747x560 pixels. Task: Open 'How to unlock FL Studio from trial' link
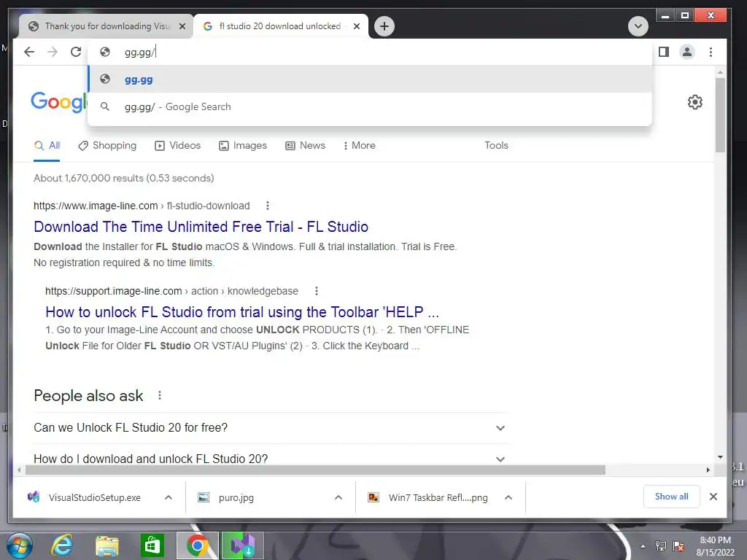(242, 312)
